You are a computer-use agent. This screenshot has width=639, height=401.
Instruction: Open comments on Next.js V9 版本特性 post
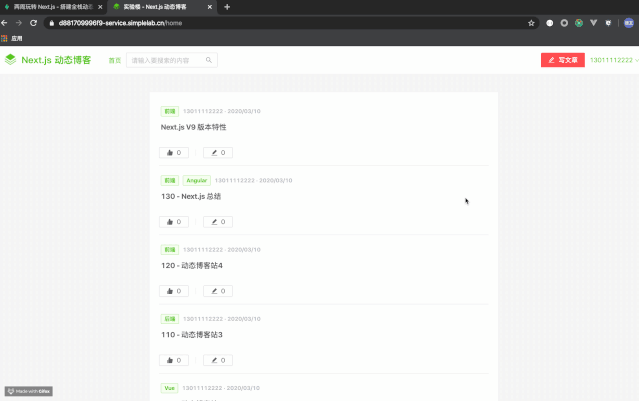click(x=218, y=152)
